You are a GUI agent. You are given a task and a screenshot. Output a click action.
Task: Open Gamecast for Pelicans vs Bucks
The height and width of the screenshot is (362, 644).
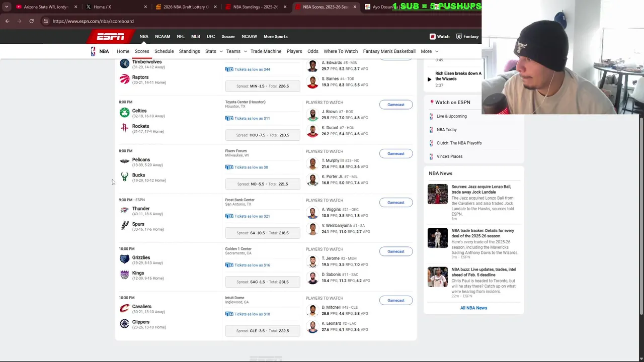396,153
